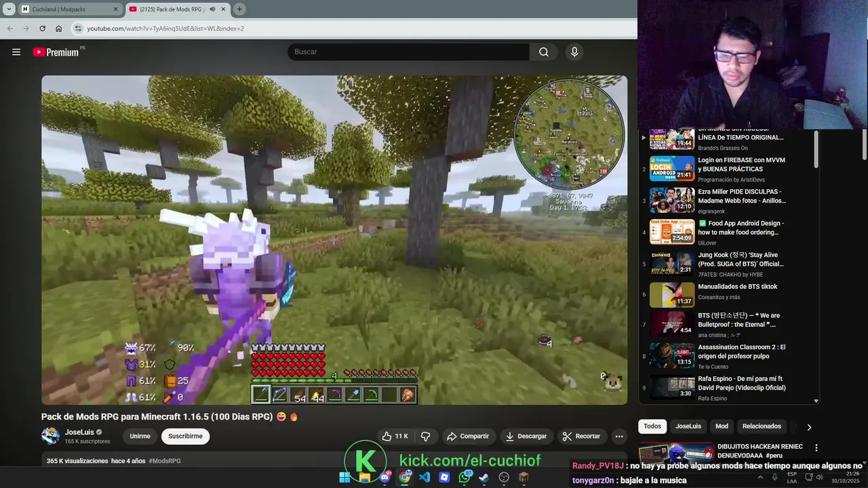This screenshot has width=868, height=488.
Task: View site information icon in address bar
Action: tap(78, 28)
